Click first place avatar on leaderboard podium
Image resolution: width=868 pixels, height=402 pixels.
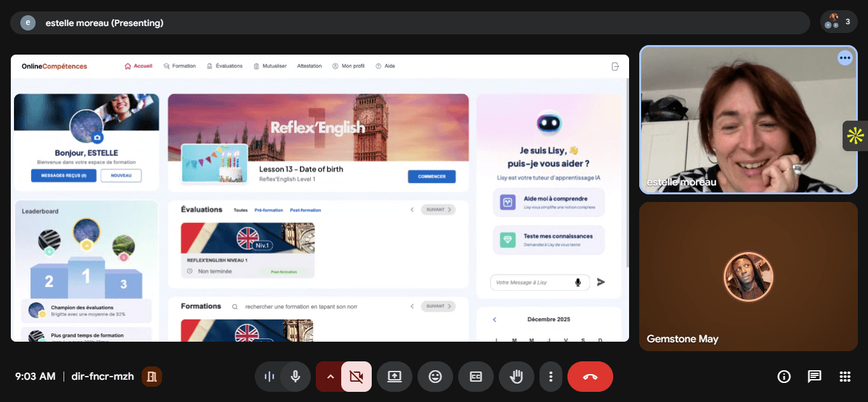point(86,233)
